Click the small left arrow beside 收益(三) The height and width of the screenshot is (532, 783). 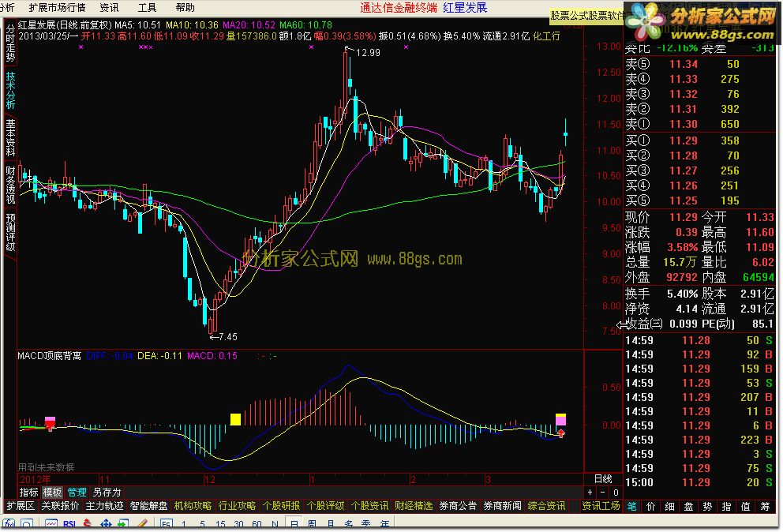click(x=620, y=324)
